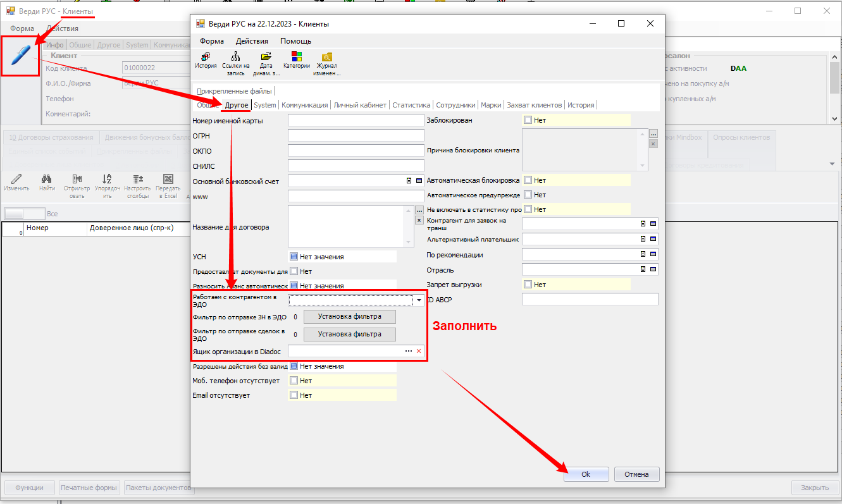Click Установка фильтра for ЗН в ЭДО
Image resolution: width=842 pixels, height=504 pixels.
349,316
